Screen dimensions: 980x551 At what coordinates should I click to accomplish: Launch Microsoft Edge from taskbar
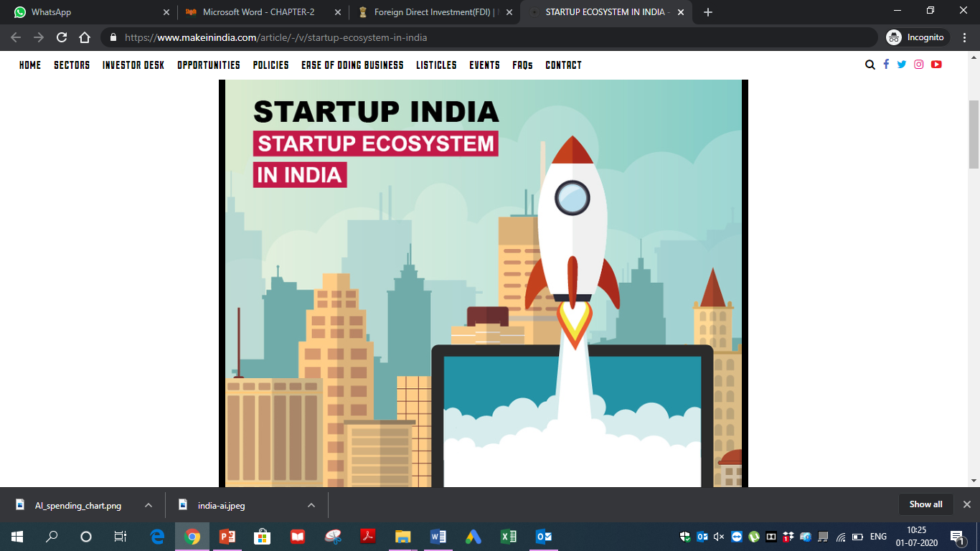(x=157, y=537)
